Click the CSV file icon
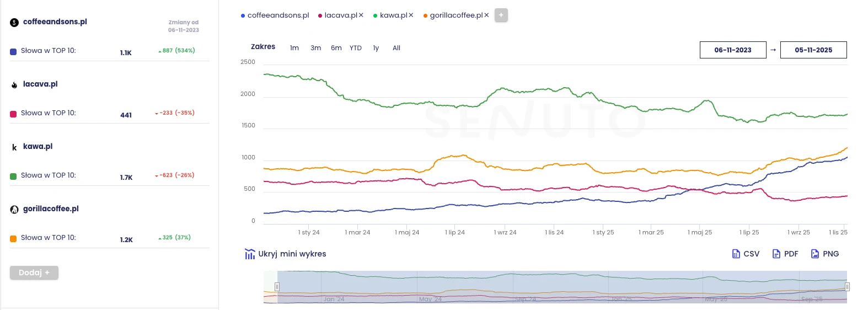The image size is (868, 310). (736, 254)
